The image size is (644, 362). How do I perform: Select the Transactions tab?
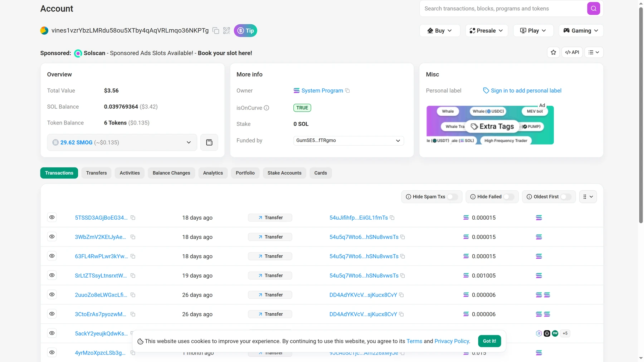point(59,173)
